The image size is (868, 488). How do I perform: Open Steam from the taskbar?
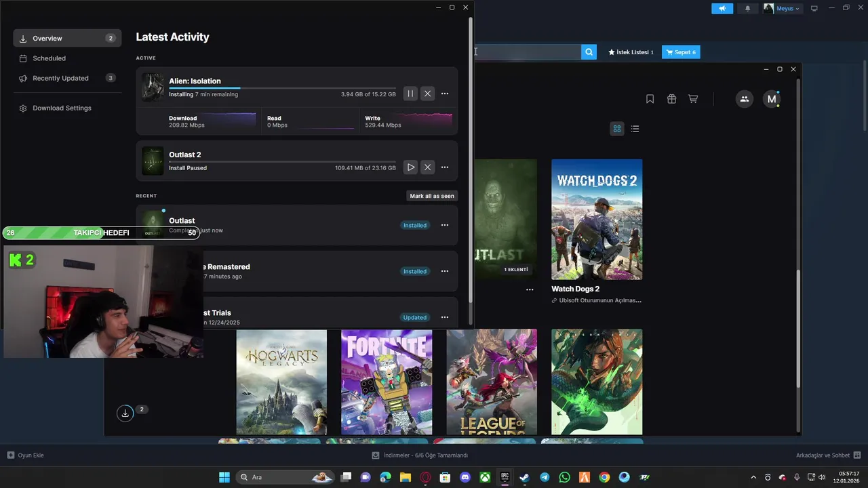pyautogui.click(x=524, y=477)
